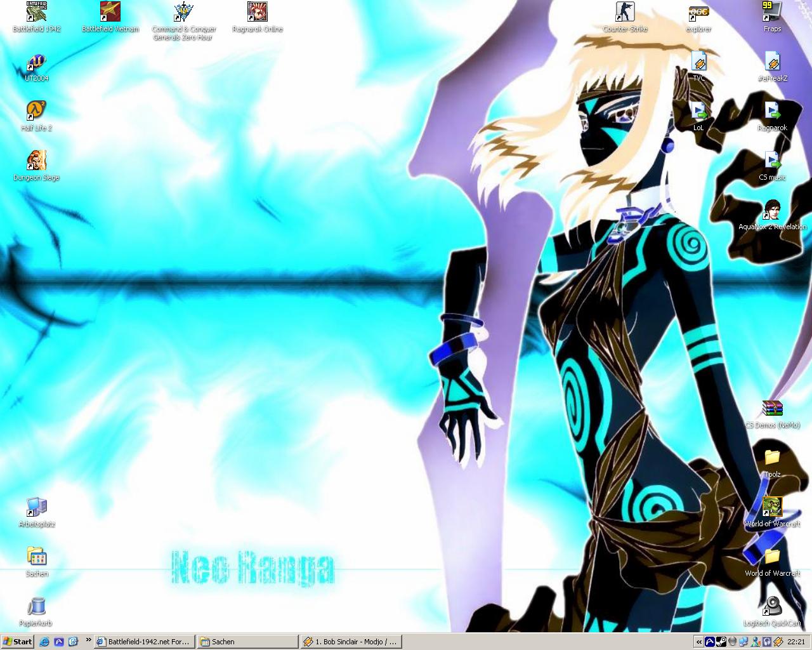This screenshot has height=650, width=812.
Task: Open Steam from the system tray
Action: coord(721,642)
